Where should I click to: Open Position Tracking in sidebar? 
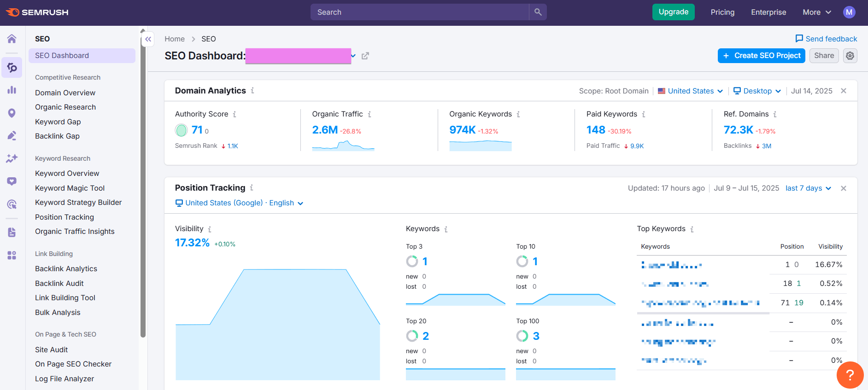point(65,217)
